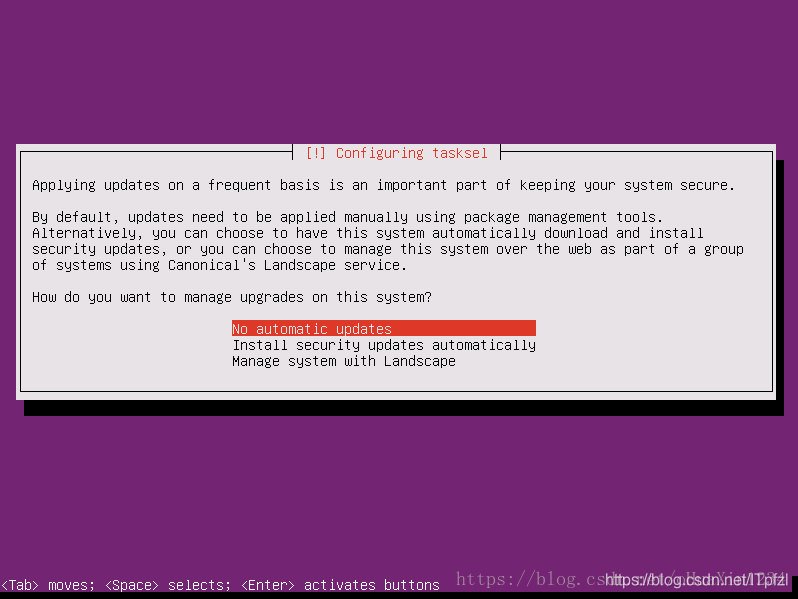Click the "<Enter> activates buttons" hint

[x=340, y=585]
